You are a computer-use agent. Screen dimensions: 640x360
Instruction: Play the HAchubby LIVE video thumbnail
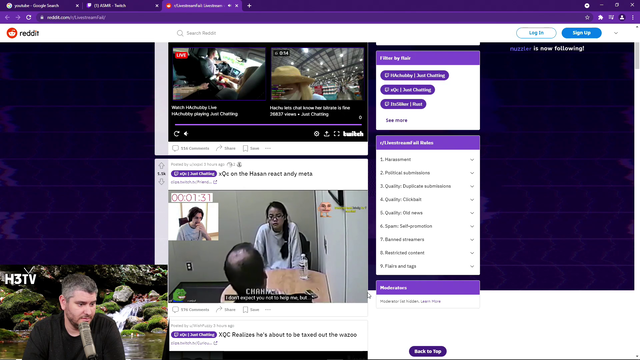(219, 74)
